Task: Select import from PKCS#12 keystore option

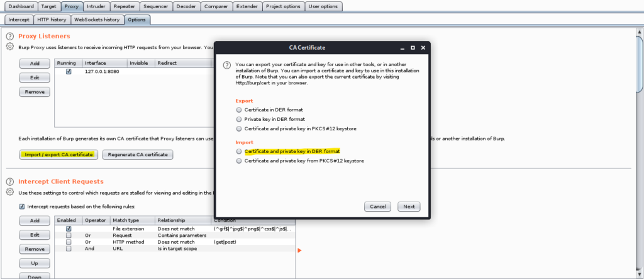Action: 239,161
